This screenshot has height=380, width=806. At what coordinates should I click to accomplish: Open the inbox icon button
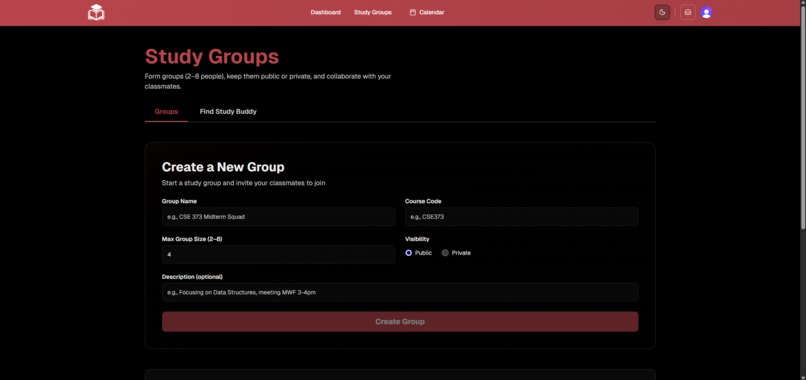pos(688,12)
